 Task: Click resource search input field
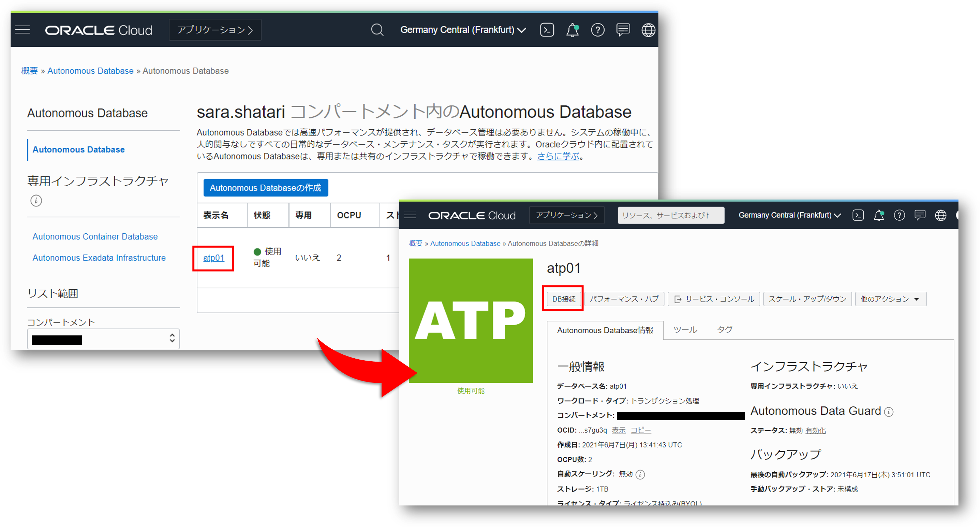point(670,215)
